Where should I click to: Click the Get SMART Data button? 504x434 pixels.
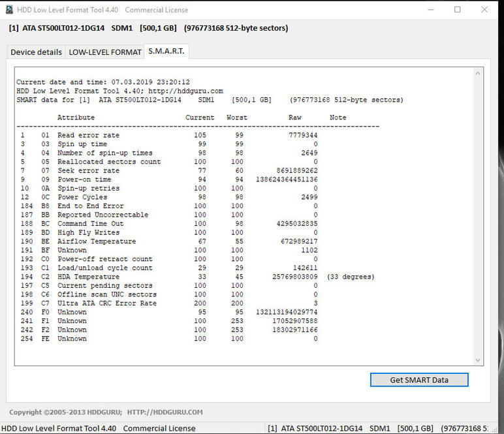419,380
